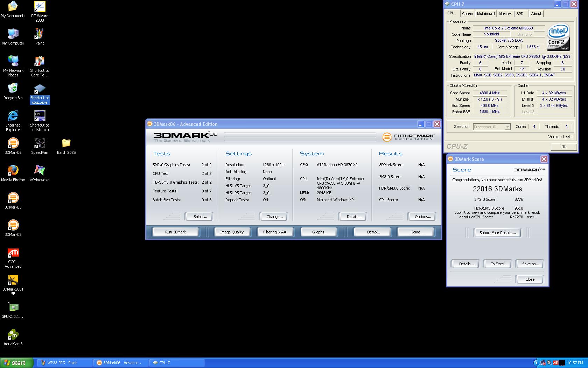The width and height of the screenshot is (588, 368).
Task: Click the Futuremark Corporation logo
Action: 408,137
